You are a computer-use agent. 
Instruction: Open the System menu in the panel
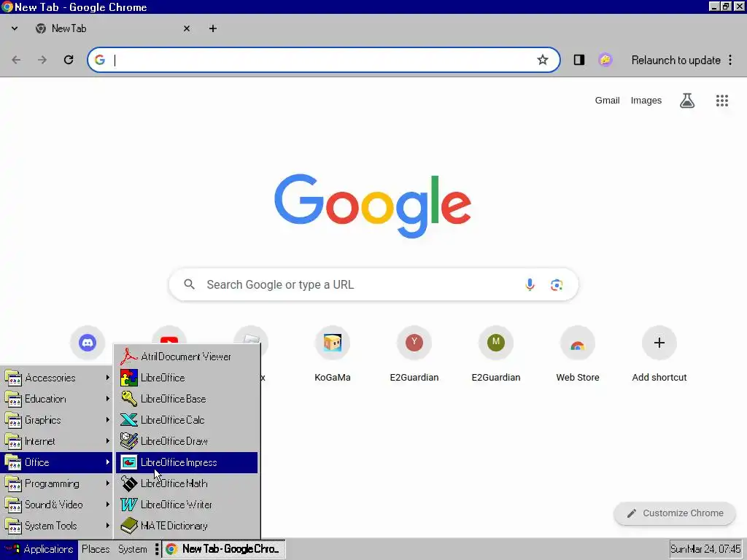133,549
